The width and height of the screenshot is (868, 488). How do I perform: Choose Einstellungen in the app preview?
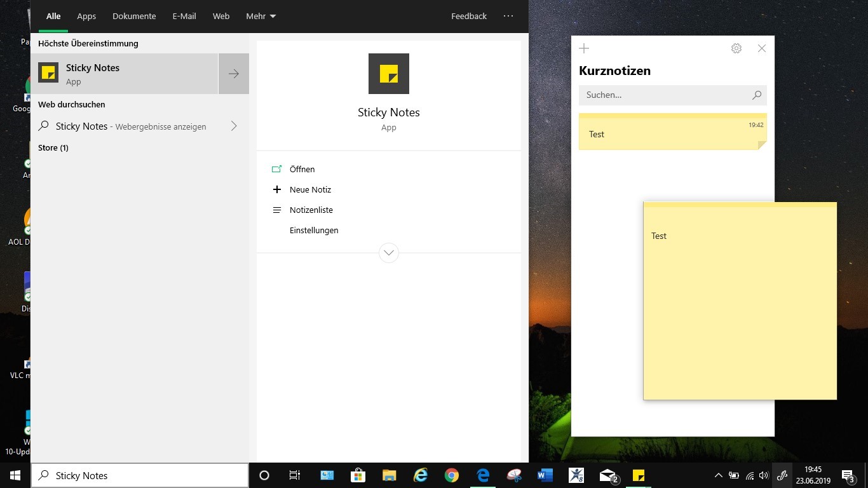tap(314, 230)
